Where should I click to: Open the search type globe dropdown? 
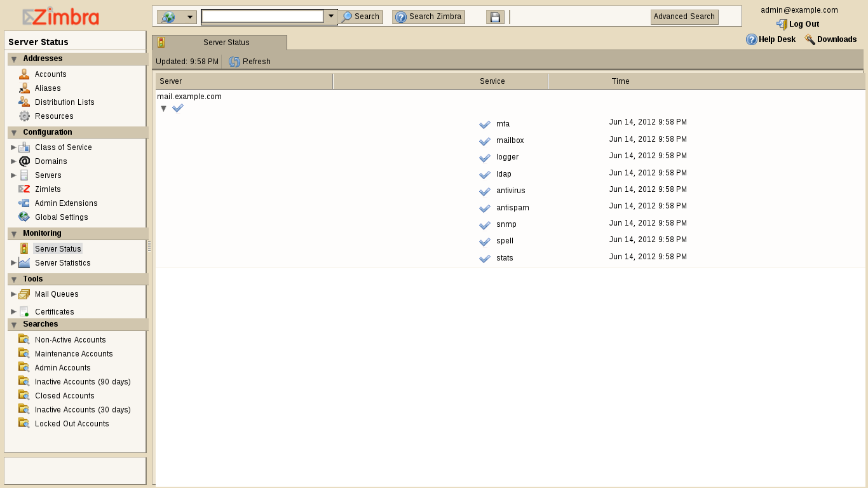pos(177,17)
